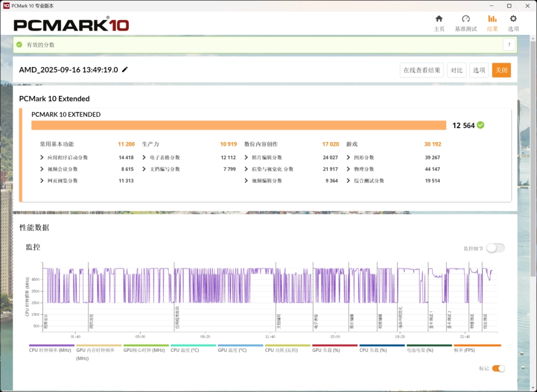Select the CPU 时钟频率 (MHz) legend swatch
The width and height of the screenshot is (537, 392).
(52, 345)
